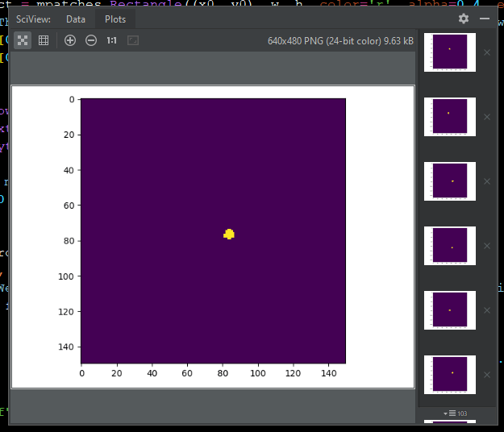Select the Plots tab in SciView
The image size is (504, 432).
[115, 19]
